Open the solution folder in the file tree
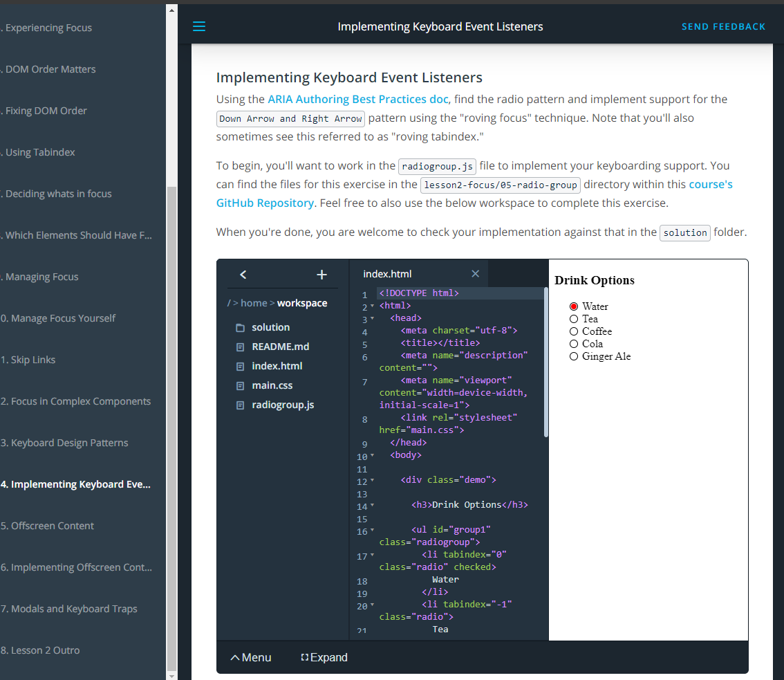This screenshot has height=680, width=784. click(270, 327)
